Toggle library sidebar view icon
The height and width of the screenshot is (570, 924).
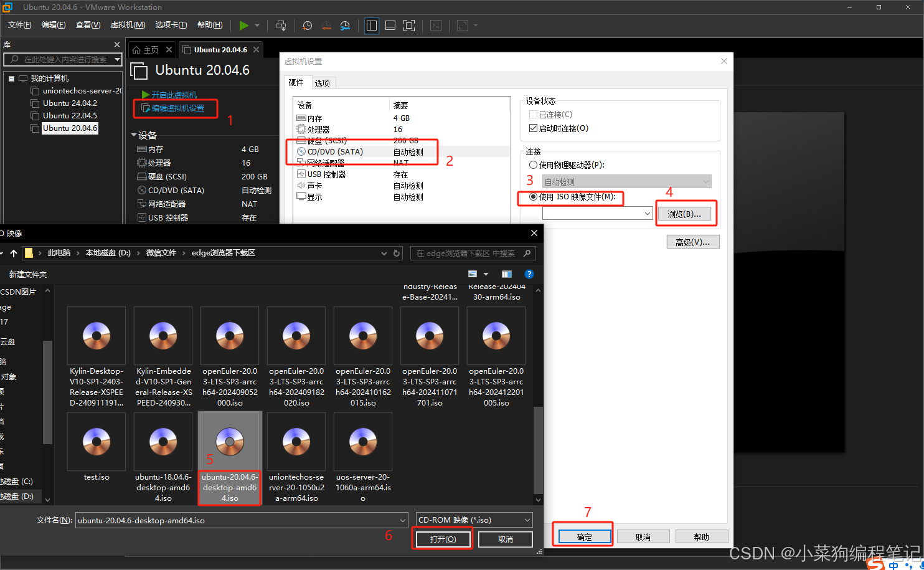[x=372, y=26]
